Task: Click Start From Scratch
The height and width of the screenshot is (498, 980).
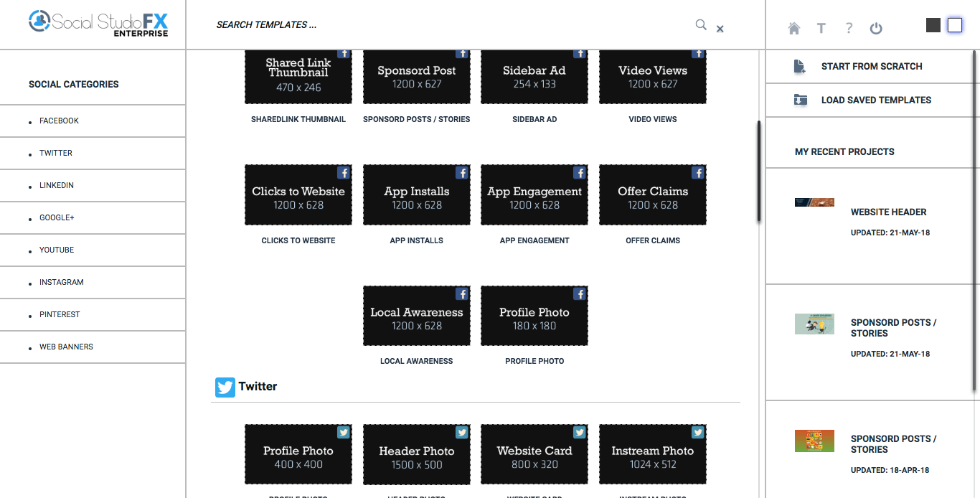Action: (872, 66)
